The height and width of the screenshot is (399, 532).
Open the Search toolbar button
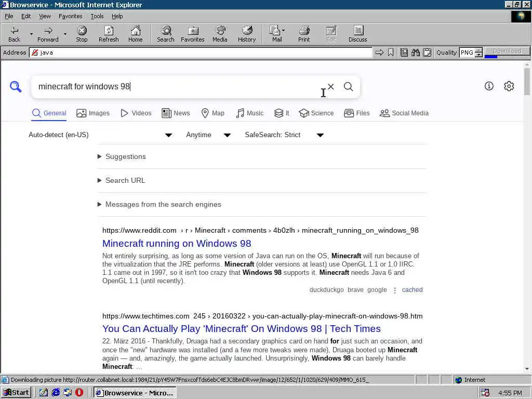166,34
